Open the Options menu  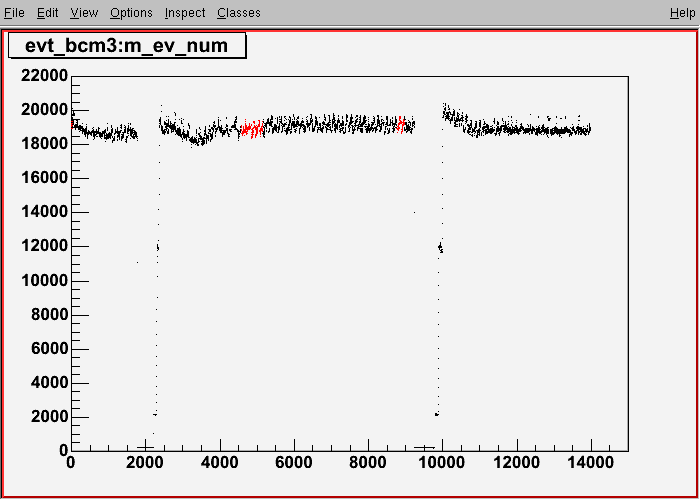pyautogui.click(x=131, y=13)
